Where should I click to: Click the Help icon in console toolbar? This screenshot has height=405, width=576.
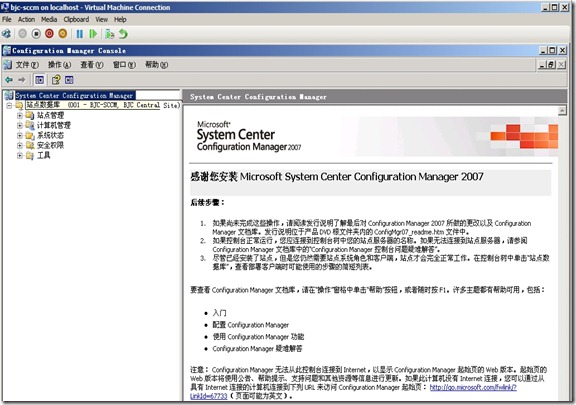coord(56,80)
